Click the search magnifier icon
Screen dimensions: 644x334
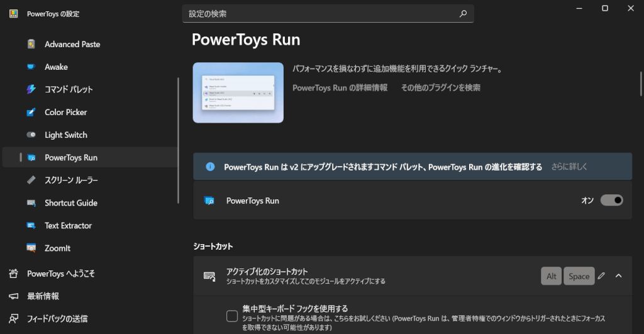tap(463, 13)
